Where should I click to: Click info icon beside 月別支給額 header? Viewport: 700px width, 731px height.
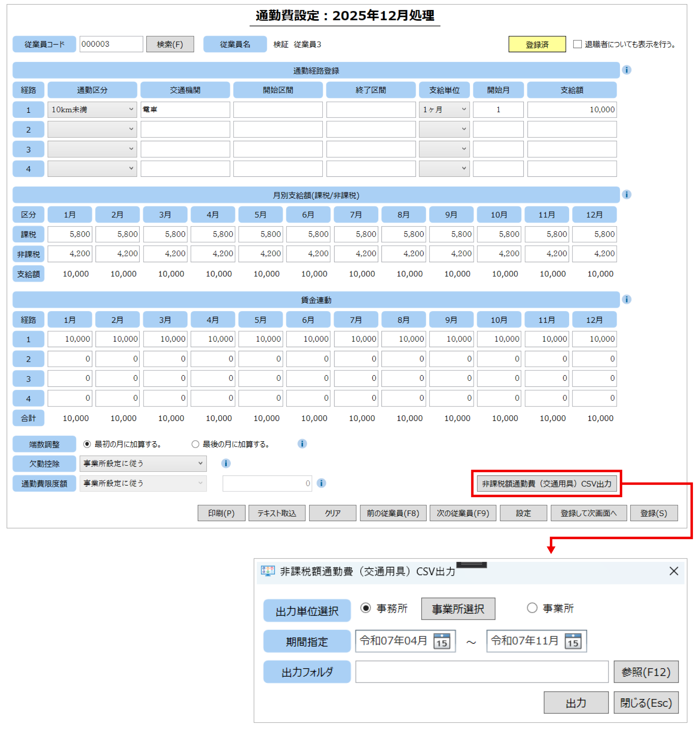click(x=626, y=195)
